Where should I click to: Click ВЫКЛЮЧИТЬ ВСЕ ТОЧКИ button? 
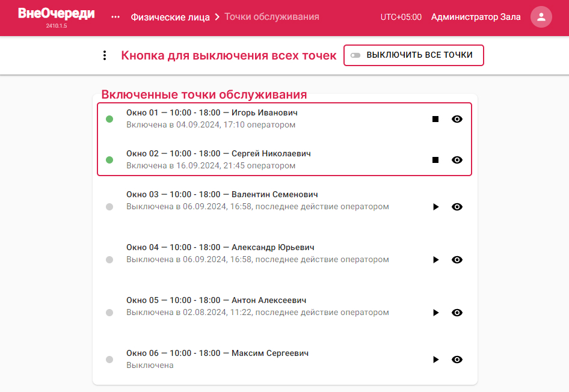414,55
